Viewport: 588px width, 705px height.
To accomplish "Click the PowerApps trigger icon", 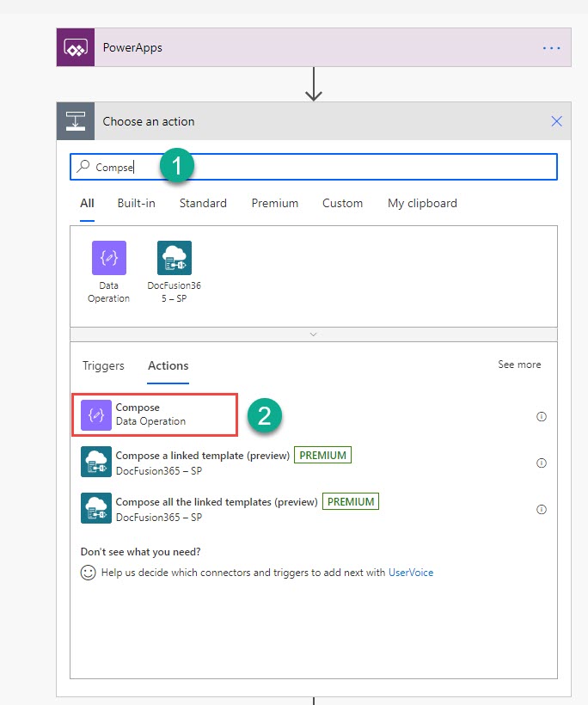I will (77, 48).
